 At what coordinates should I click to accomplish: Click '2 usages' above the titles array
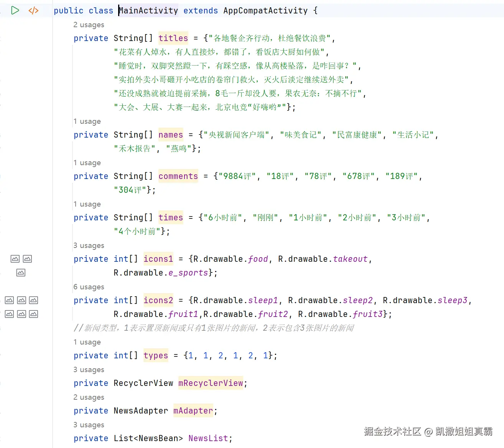(89, 25)
